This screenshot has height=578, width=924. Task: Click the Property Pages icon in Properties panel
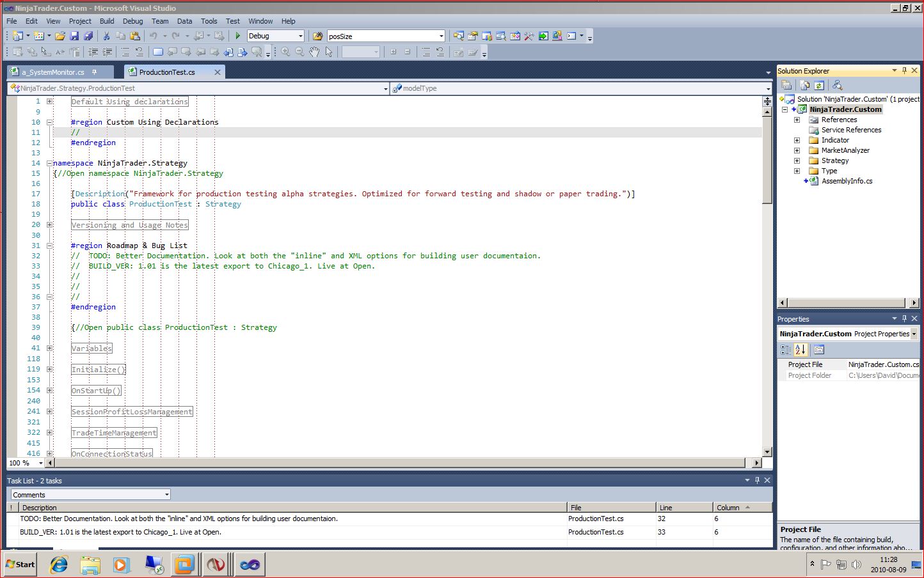[819, 350]
